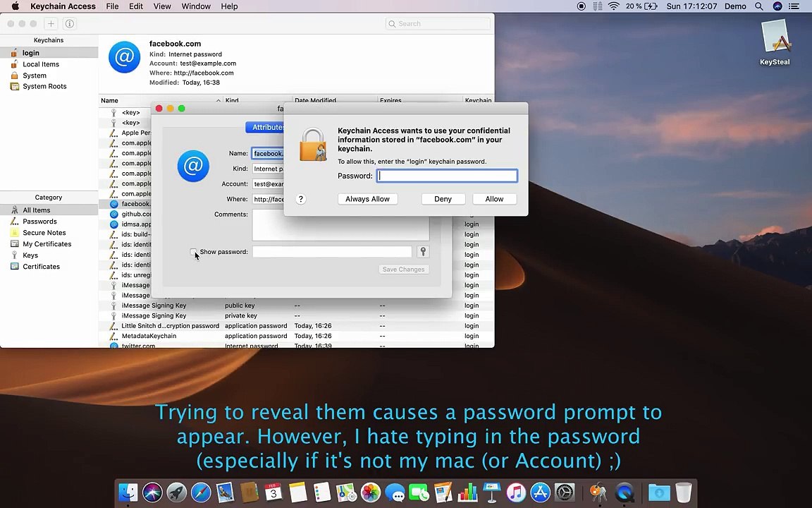Click Keychain Access keys icon in dock
The height and width of the screenshot is (508, 812).
coord(599,492)
